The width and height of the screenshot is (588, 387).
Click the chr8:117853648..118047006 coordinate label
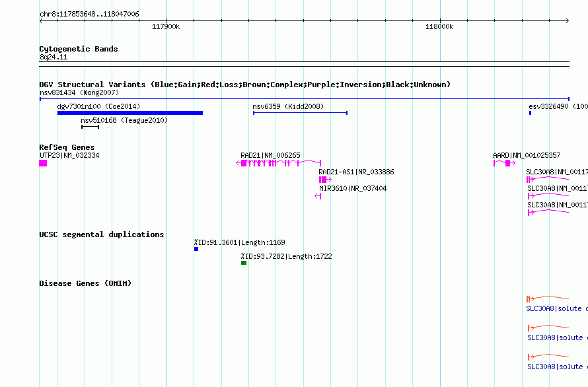tap(89, 14)
